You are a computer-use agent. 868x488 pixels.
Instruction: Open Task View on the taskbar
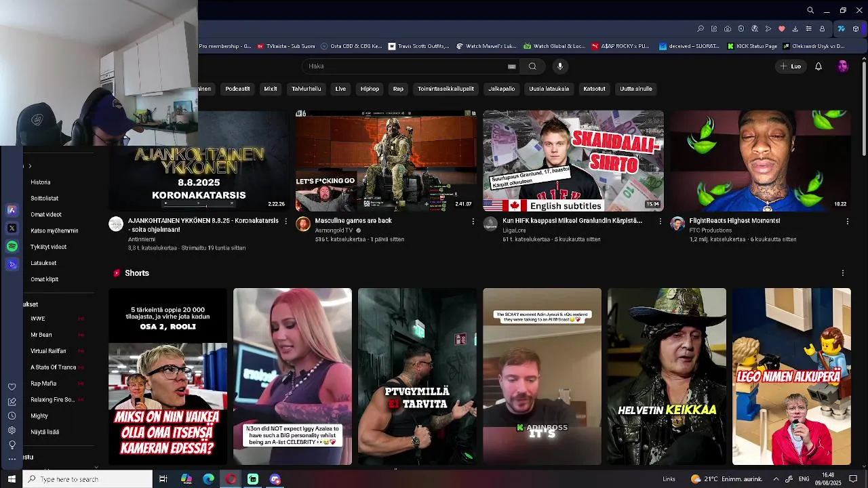point(163,479)
